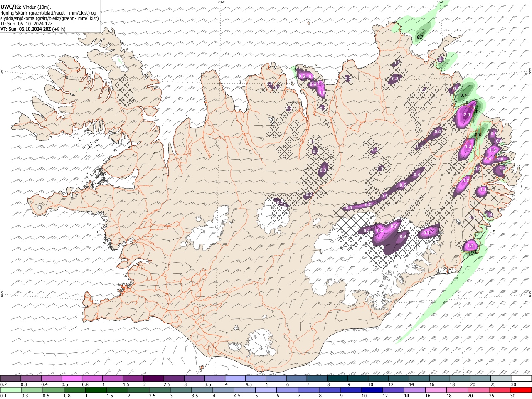Viewport: 532px width, 399px height.
Task: Pick the snow scale swatch between 0.3 and 0.4
Action: [x=31, y=379]
